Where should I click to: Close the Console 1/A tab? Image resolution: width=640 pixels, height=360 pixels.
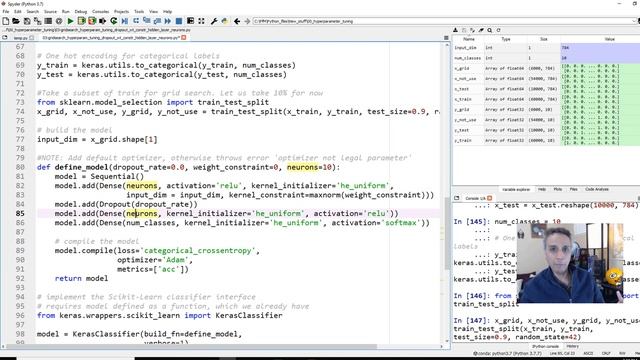click(489, 198)
